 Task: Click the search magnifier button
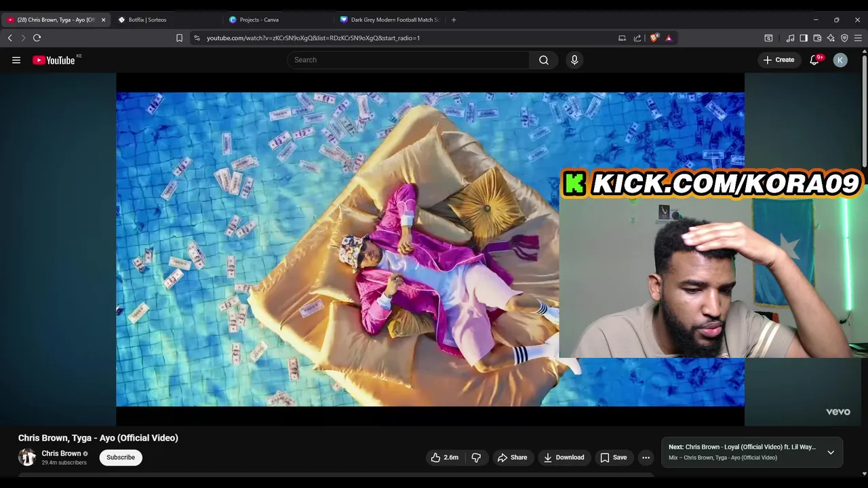tap(544, 60)
